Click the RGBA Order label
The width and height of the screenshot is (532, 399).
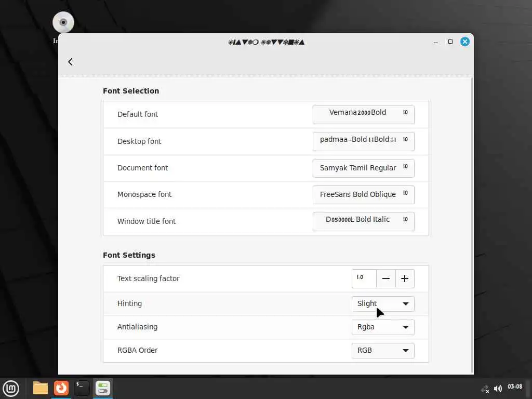pyautogui.click(x=137, y=350)
